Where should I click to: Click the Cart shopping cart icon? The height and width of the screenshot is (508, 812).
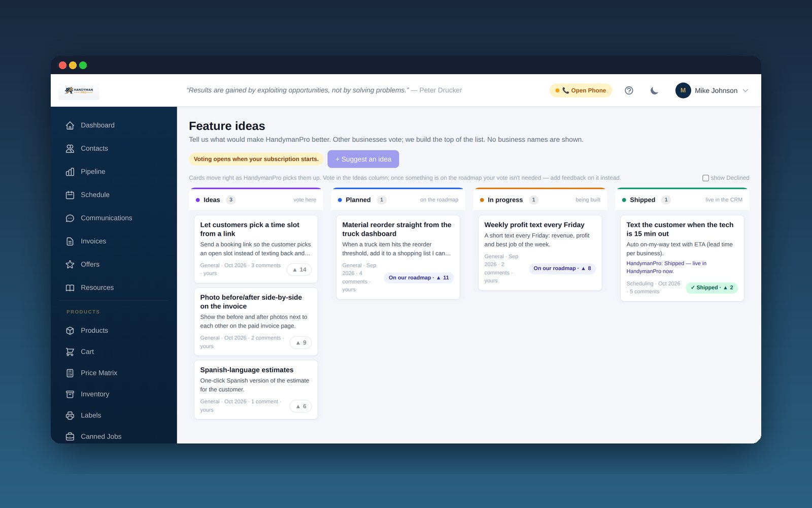click(x=70, y=352)
